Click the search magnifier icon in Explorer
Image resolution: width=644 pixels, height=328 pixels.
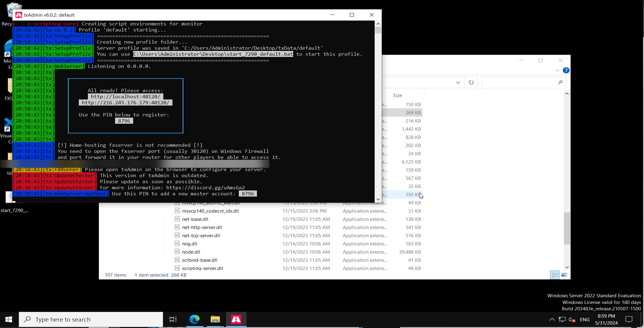click(x=560, y=82)
